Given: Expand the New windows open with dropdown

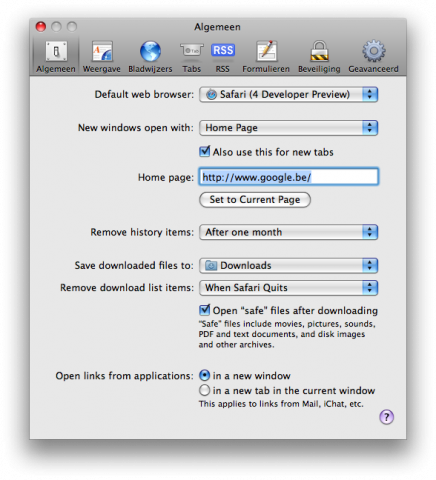Looking at the screenshot, I should [x=288, y=128].
